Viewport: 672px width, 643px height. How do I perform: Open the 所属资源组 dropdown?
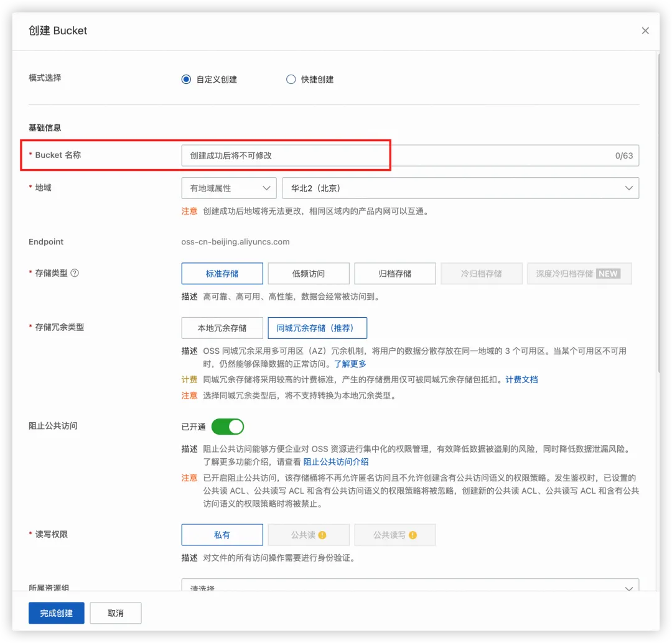410,585
